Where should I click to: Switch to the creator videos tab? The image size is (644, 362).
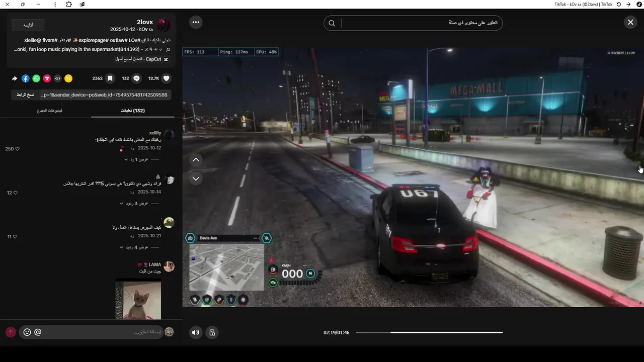click(50, 111)
